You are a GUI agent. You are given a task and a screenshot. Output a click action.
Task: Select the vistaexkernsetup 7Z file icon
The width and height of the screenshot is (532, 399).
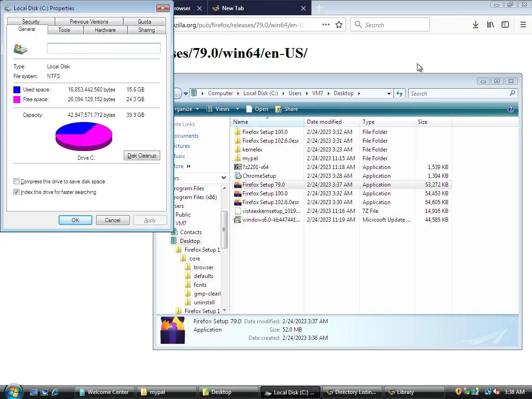(x=237, y=211)
